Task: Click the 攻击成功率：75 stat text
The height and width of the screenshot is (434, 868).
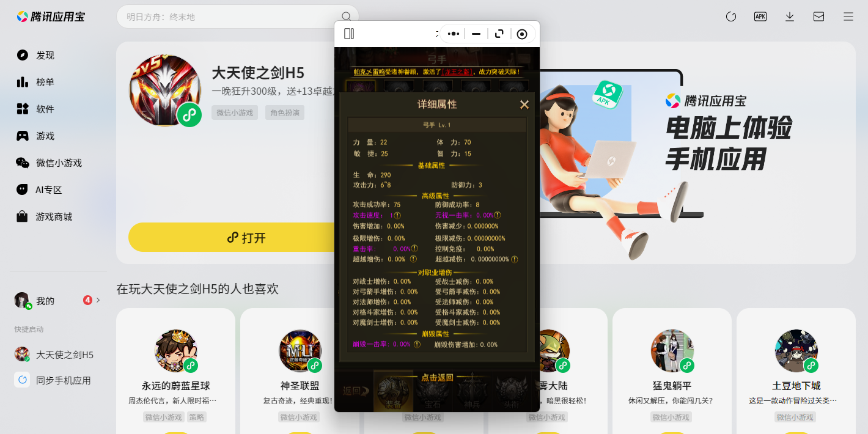Action: pos(377,205)
